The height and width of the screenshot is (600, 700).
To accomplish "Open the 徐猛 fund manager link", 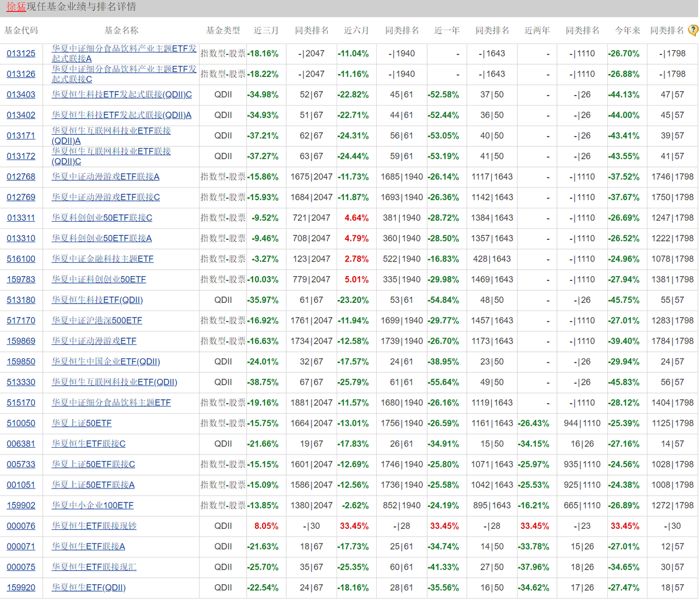I will (x=16, y=7).
